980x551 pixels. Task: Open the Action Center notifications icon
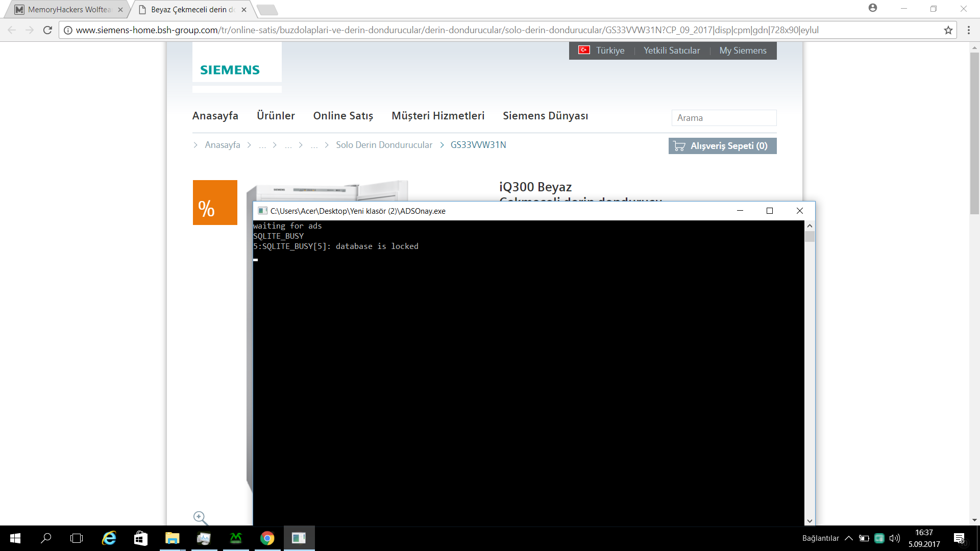959,538
